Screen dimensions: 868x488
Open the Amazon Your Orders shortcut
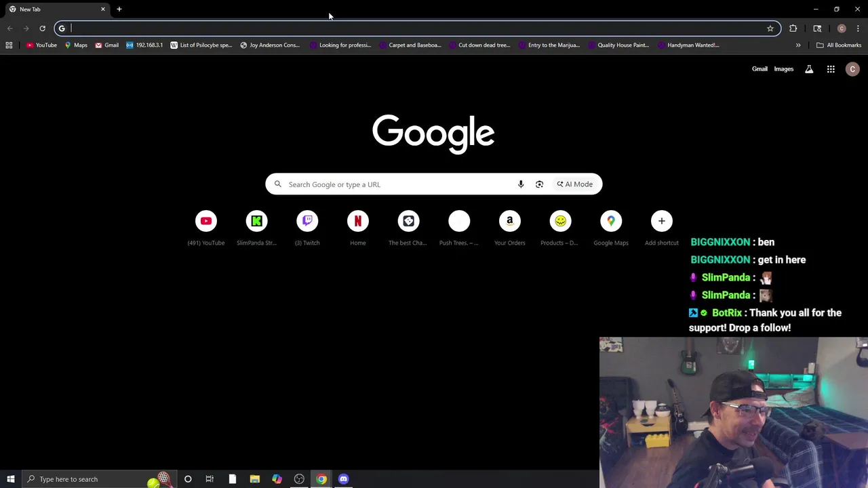tap(509, 228)
